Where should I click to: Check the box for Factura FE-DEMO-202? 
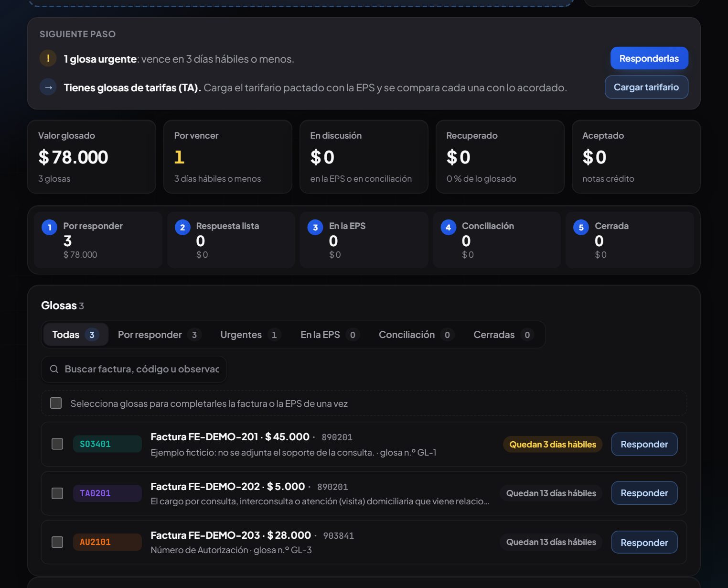[57, 493]
